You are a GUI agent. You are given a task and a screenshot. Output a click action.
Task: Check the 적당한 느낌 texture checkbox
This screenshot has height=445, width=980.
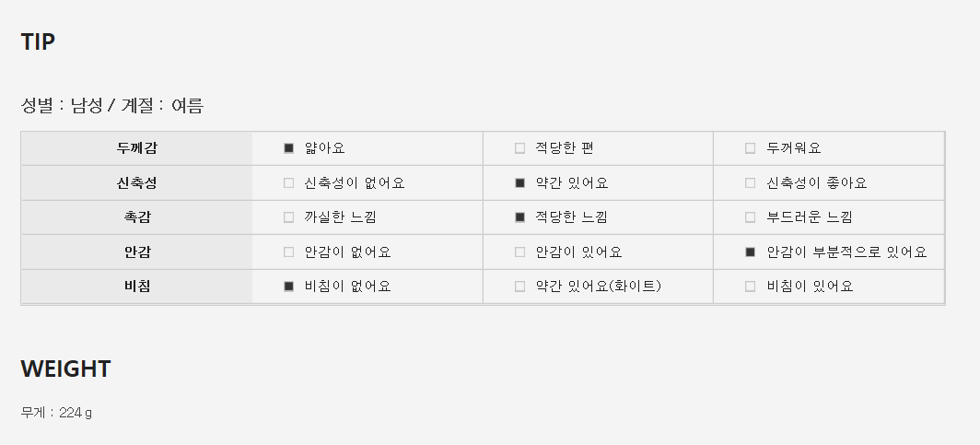pos(519,217)
